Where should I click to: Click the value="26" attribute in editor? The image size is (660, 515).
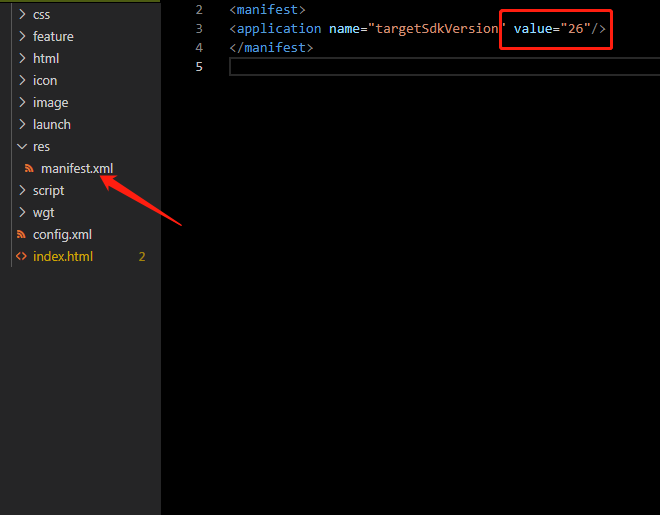click(x=551, y=28)
